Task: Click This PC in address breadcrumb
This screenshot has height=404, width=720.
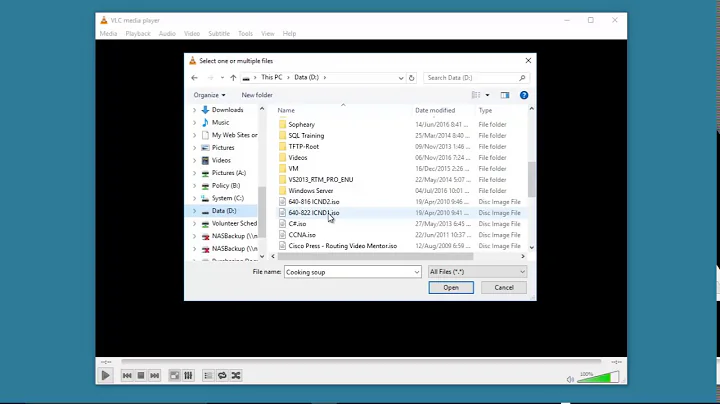Action: tap(271, 77)
